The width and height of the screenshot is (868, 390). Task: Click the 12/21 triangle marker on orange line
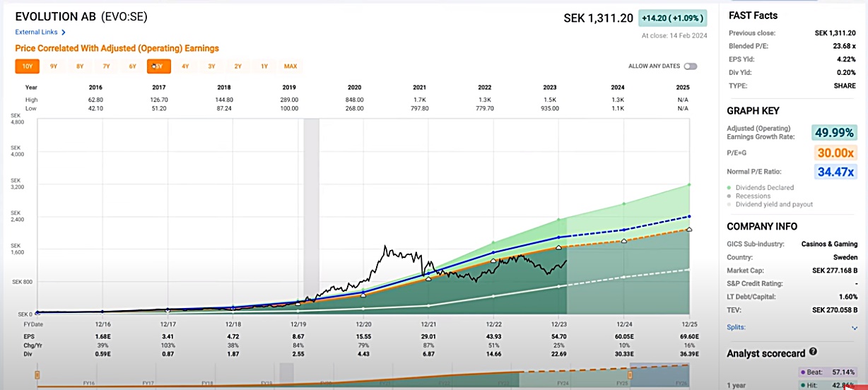[x=428, y=279]
